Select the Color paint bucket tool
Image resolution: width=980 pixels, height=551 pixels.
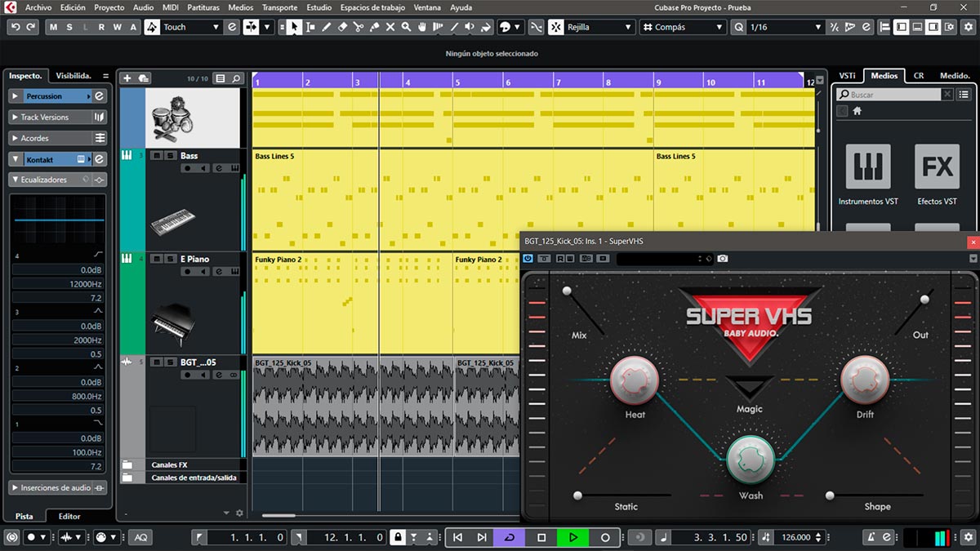tap(486, 27)
